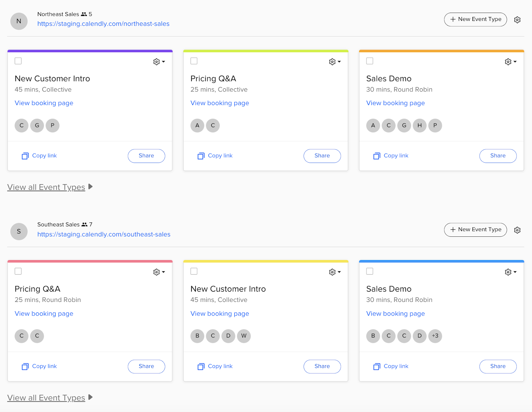532x412 pixels.
Task: Open gear dropdown on Southeast New Customer Intro
Action: tap(335, 272)
